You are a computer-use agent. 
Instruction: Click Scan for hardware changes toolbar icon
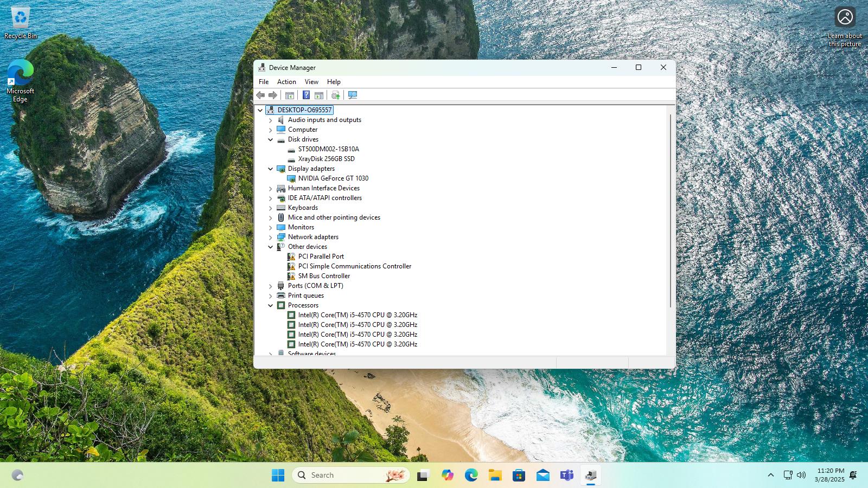353,95
